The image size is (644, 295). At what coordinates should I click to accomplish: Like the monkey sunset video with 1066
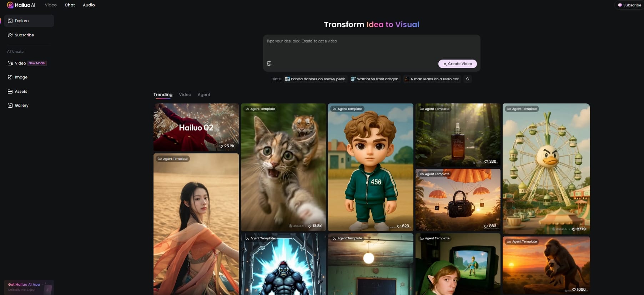coord(579,290)
